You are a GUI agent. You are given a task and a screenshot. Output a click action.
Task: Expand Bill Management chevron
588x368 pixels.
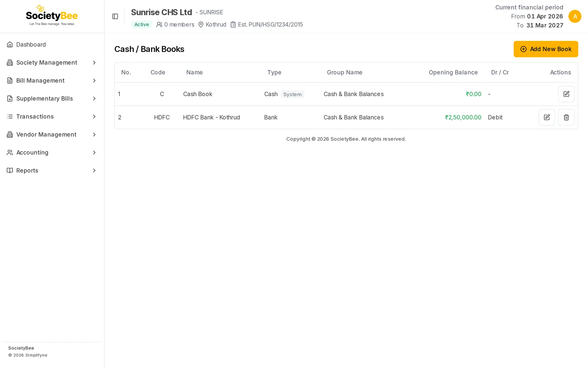click(94, 81)
